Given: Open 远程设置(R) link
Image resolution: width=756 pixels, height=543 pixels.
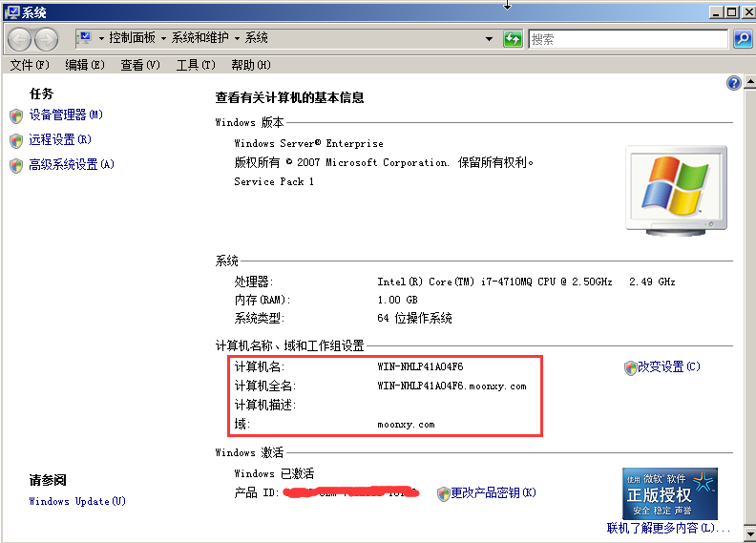Looking at the screenshot, I should tap(60, 139).
